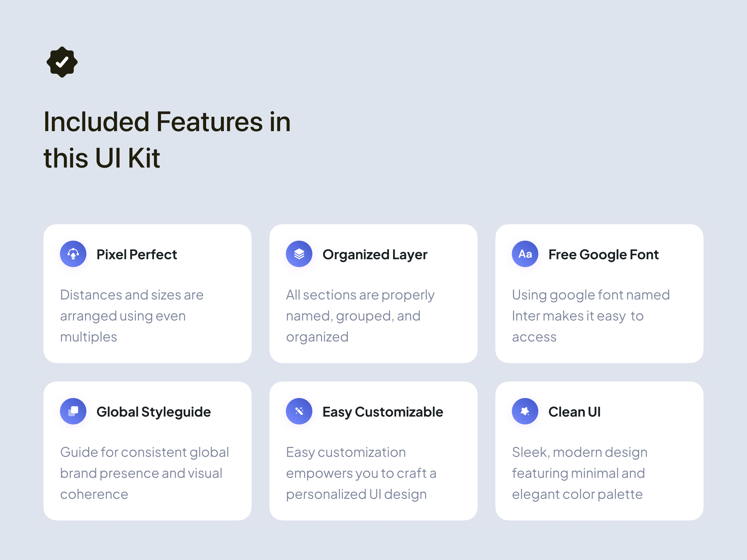Image resolution: width=747 pixels, height=560 pixels.
Task: Click the 'Easy customization empowers' description
Action: tap(361, 473)
